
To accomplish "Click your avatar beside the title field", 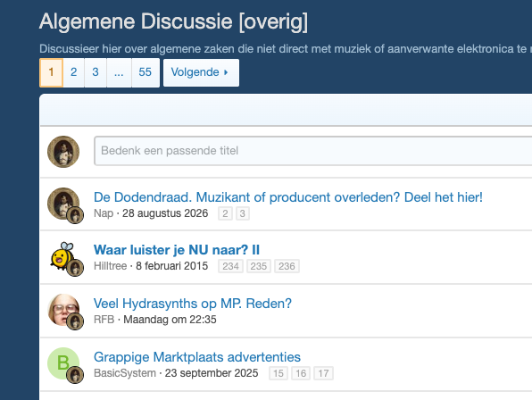I will [63, 152].
